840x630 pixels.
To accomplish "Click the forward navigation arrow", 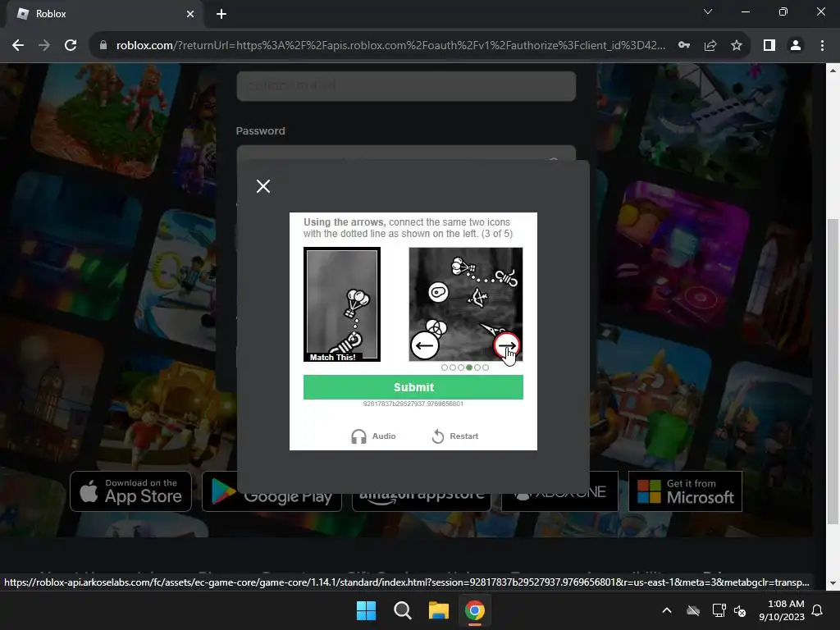I will 44,46.
